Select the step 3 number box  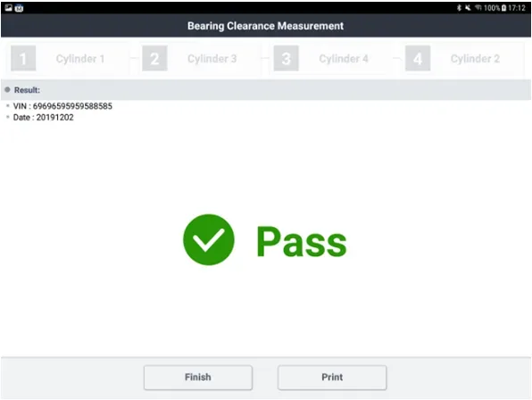pyautogui.click(x=286, y=58)
